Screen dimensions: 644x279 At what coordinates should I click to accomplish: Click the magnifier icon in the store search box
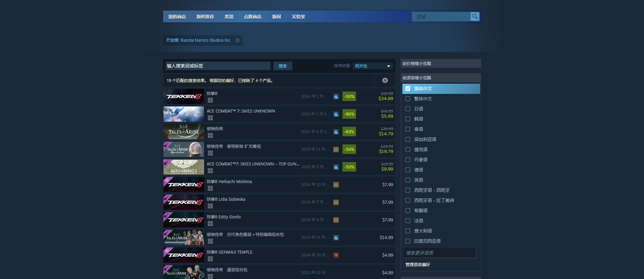[x=475, y=16]
